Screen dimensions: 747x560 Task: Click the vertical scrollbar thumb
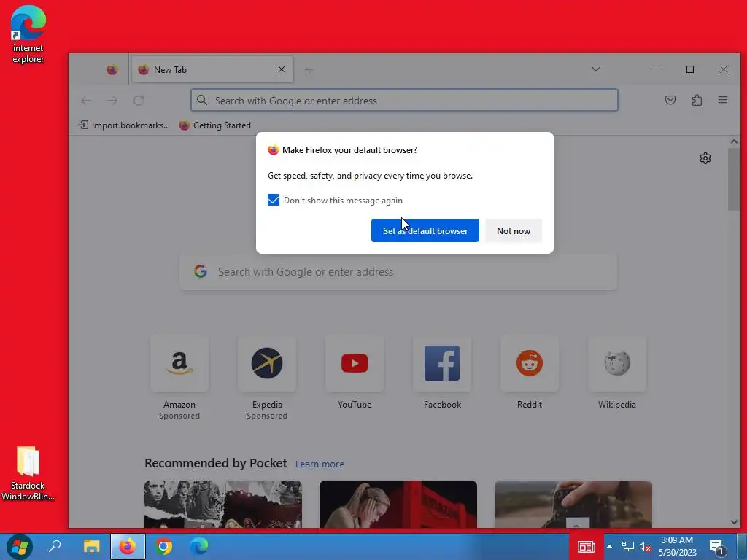734,179
